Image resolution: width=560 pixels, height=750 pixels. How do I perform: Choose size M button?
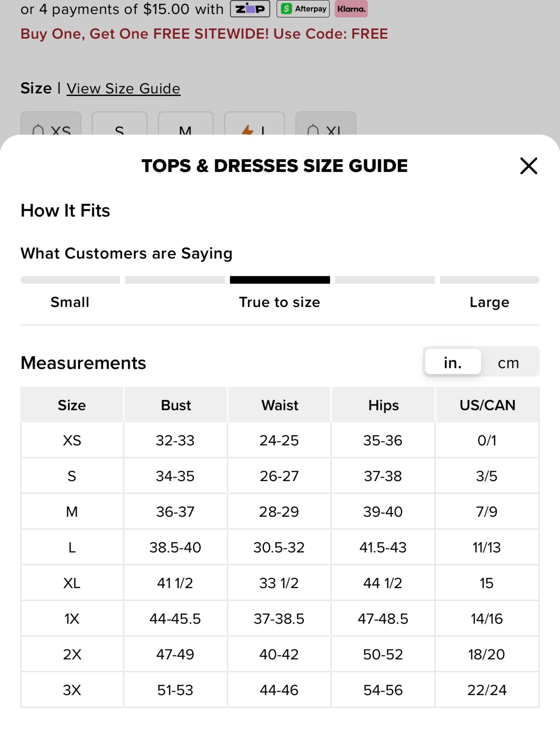[x=185, y=124]
